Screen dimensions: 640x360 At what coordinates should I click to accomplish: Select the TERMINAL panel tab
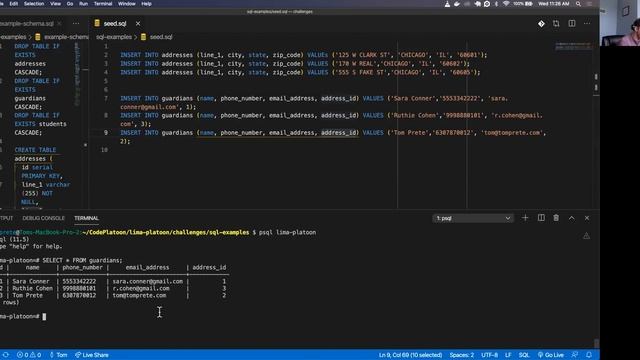pyautogui.click(x=86, y=218)
